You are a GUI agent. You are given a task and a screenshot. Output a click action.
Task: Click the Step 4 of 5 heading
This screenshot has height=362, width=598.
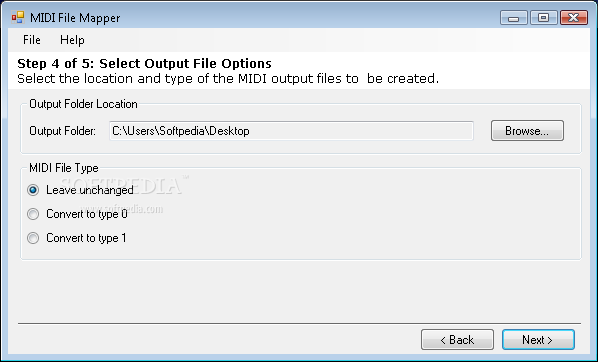(x=145, y=63)
